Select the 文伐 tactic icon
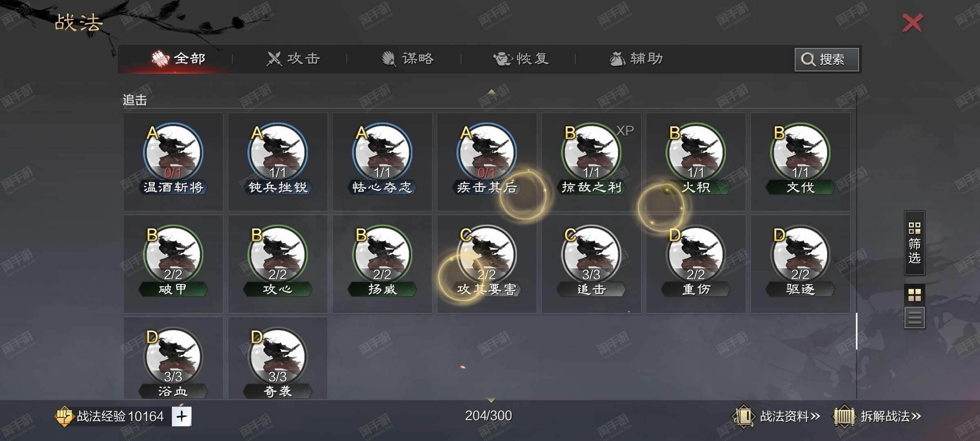Image resolution: width=980 pixels, height=441 pixels. pos(800,151)
